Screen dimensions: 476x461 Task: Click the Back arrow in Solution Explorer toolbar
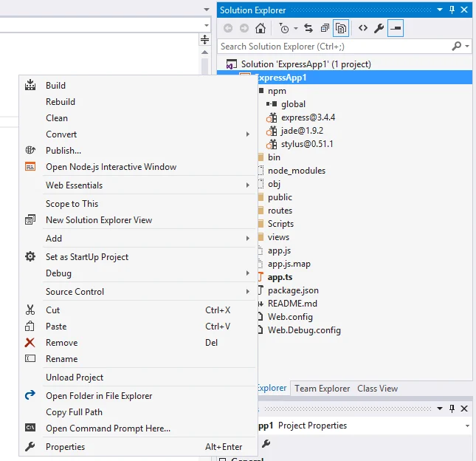[228, 28]
